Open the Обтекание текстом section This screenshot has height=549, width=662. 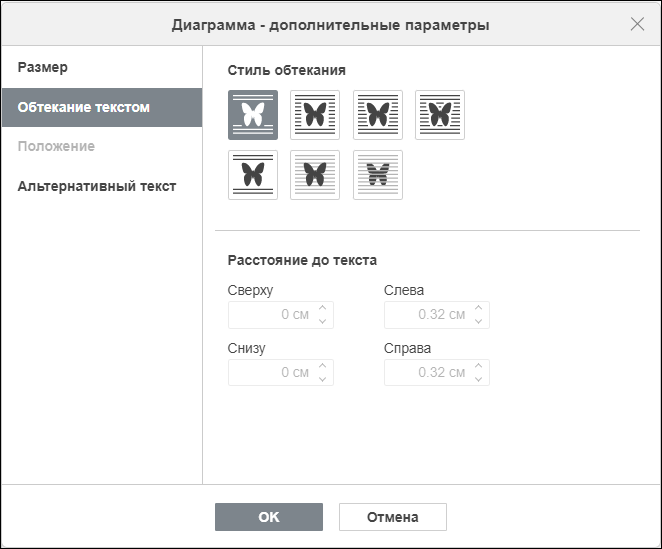(x=102, y=107)
